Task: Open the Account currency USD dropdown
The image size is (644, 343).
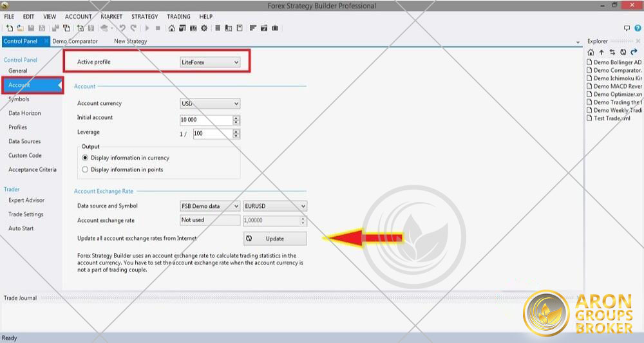Action: tap(210, 104)
